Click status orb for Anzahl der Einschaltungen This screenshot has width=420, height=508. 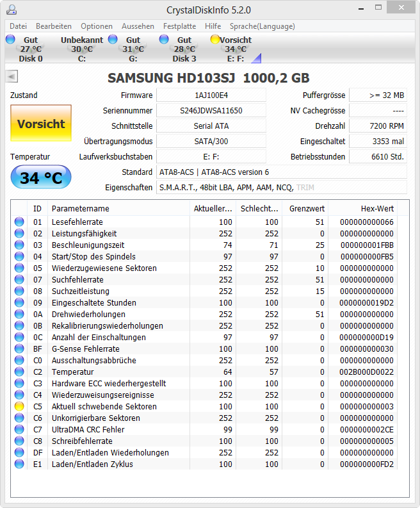(19, 337)
